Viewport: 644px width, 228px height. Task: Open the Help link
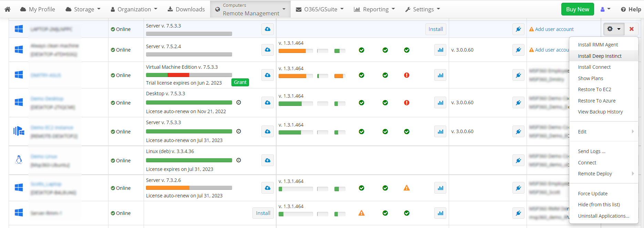click(x=631, y=9)
